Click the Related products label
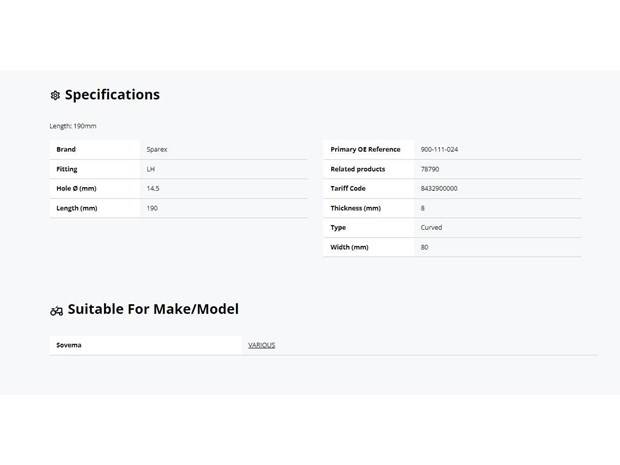The width and height of the screenshot is (620, 465). click(x=357, y=169)
